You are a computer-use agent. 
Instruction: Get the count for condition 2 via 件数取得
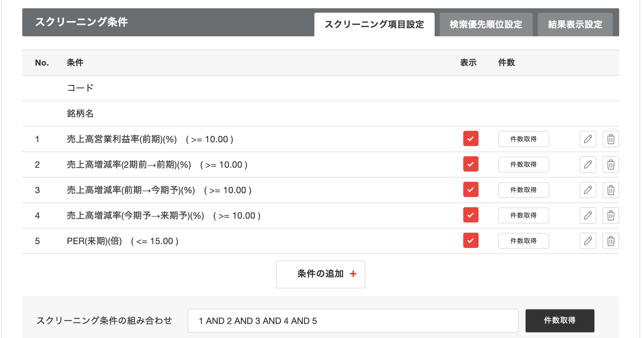point(523,165)
